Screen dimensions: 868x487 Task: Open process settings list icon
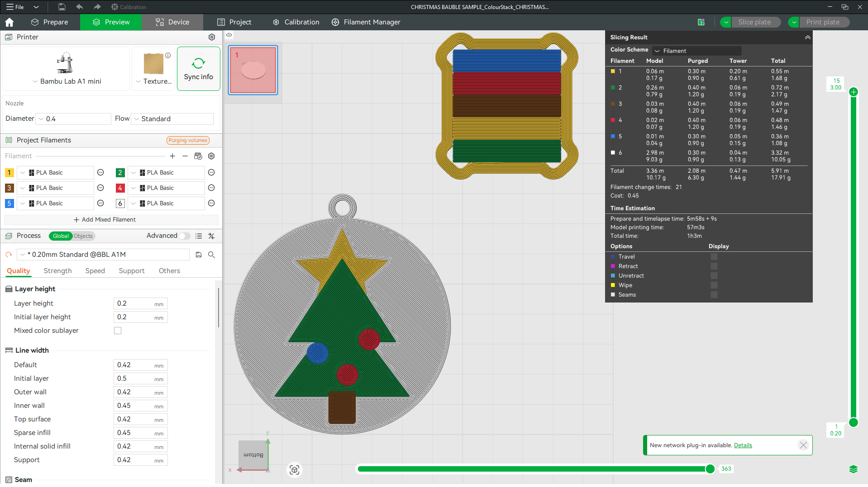(198, 236)
